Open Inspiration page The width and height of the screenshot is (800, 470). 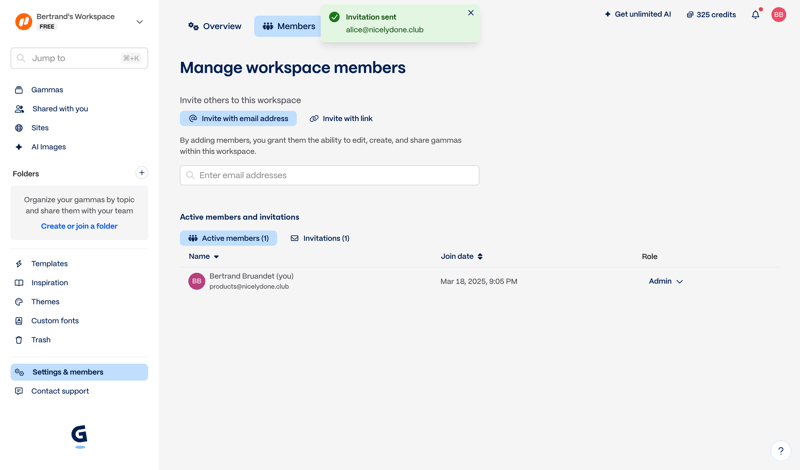click(49, 283)
